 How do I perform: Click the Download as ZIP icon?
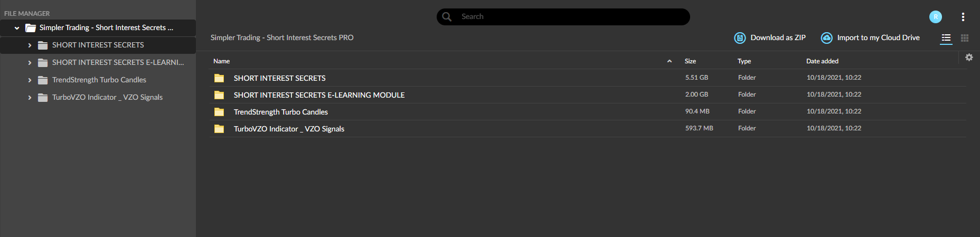click(x=740, y=38)
